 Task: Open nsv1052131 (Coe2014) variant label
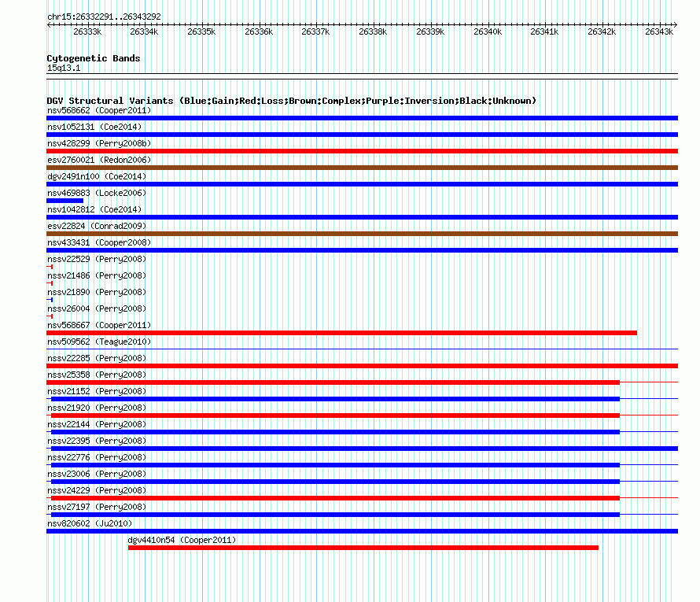(x=94, y=127)
